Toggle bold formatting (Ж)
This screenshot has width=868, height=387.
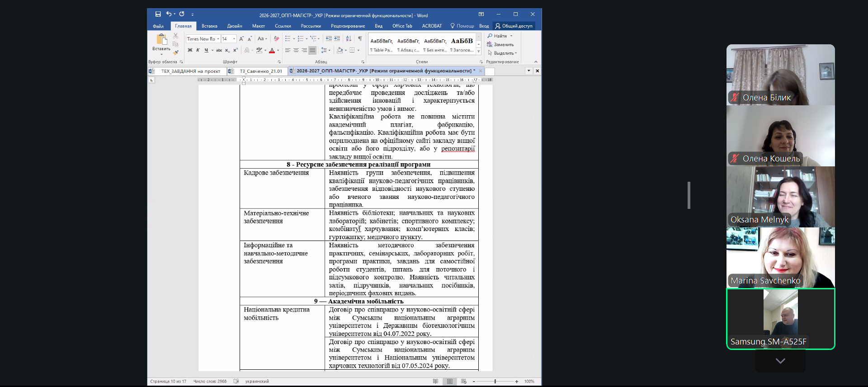(x=190, y=50)
